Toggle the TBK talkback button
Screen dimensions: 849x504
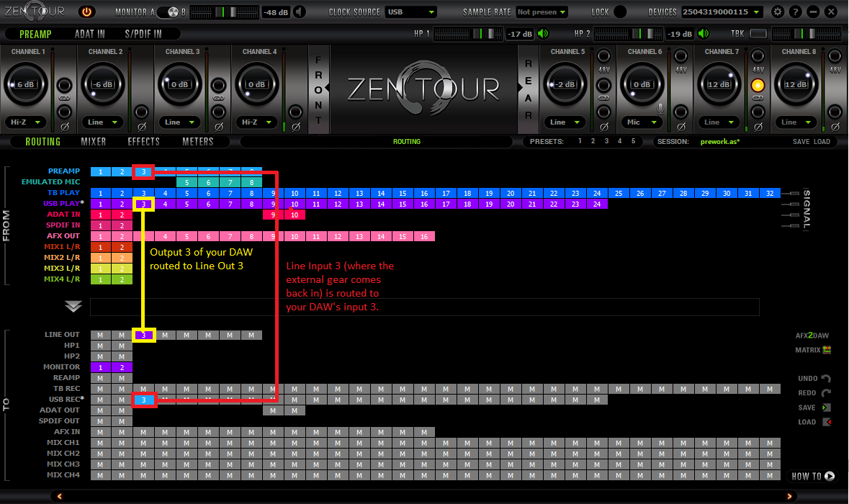click(758, 34)
